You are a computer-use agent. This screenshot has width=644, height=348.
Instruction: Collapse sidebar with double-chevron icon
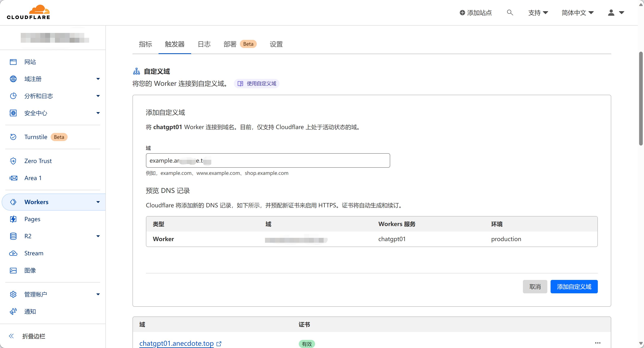click(11, 336)
